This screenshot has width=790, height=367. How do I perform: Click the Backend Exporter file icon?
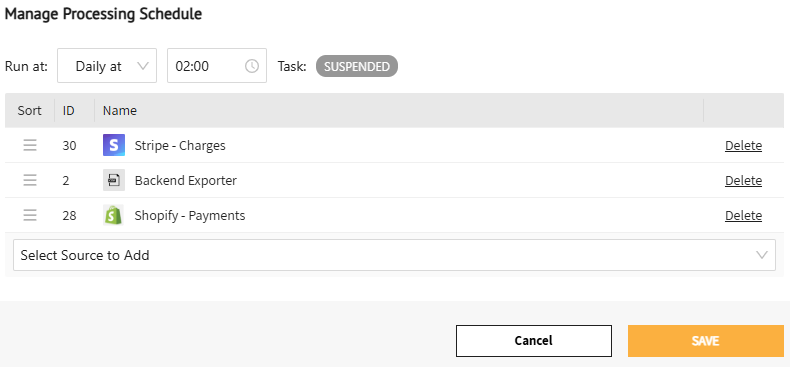click(114, 180)
